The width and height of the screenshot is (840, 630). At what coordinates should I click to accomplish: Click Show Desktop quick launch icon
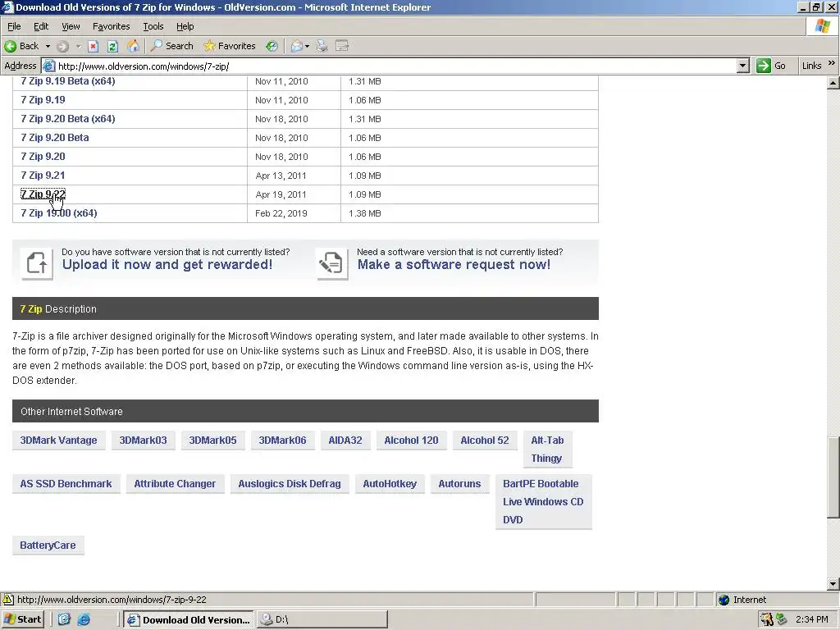click(64, 620)
